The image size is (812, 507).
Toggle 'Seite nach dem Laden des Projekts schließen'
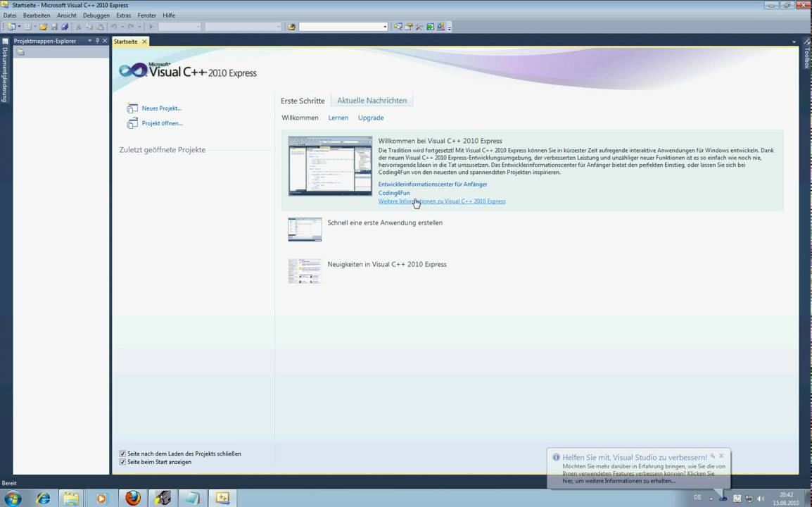click(x=122, y=453)
